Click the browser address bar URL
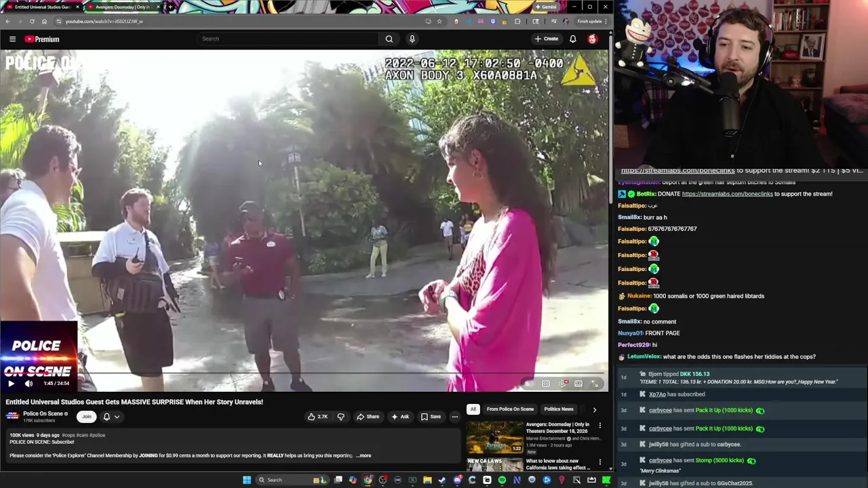The image size is (868, 488). (104, 21)
